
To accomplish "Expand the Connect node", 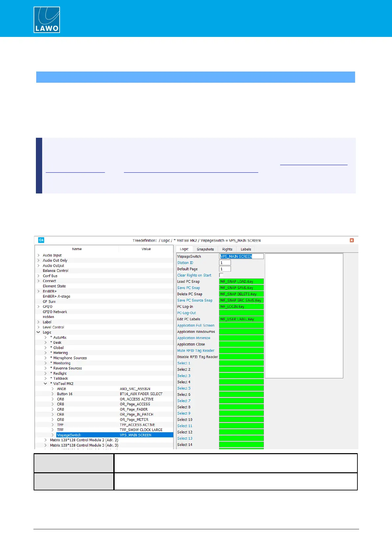I will (39, 281).
